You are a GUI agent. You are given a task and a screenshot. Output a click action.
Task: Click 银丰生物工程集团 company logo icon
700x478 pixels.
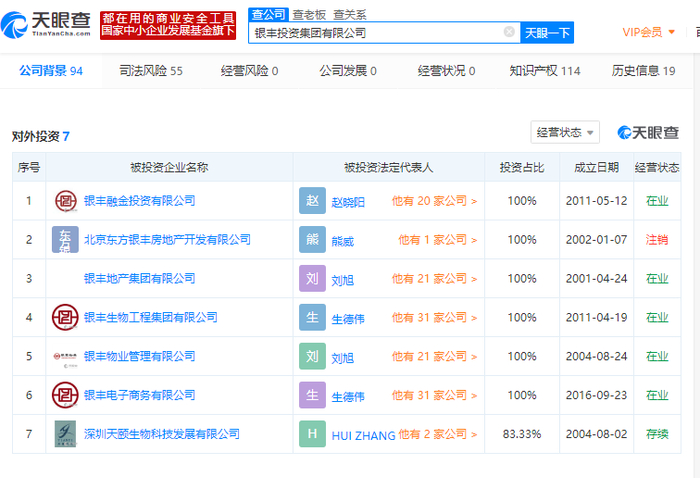pyautogui.click(x=65, y=317)
